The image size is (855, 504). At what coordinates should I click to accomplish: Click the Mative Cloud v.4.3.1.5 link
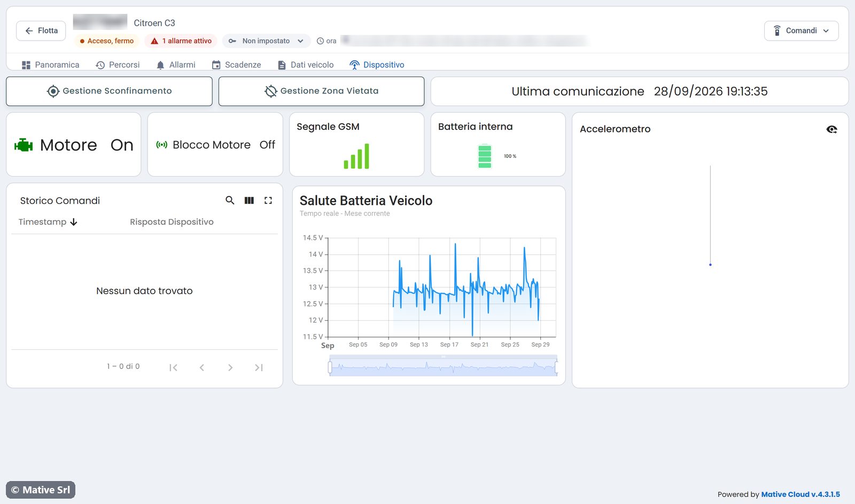click(800, 494)
